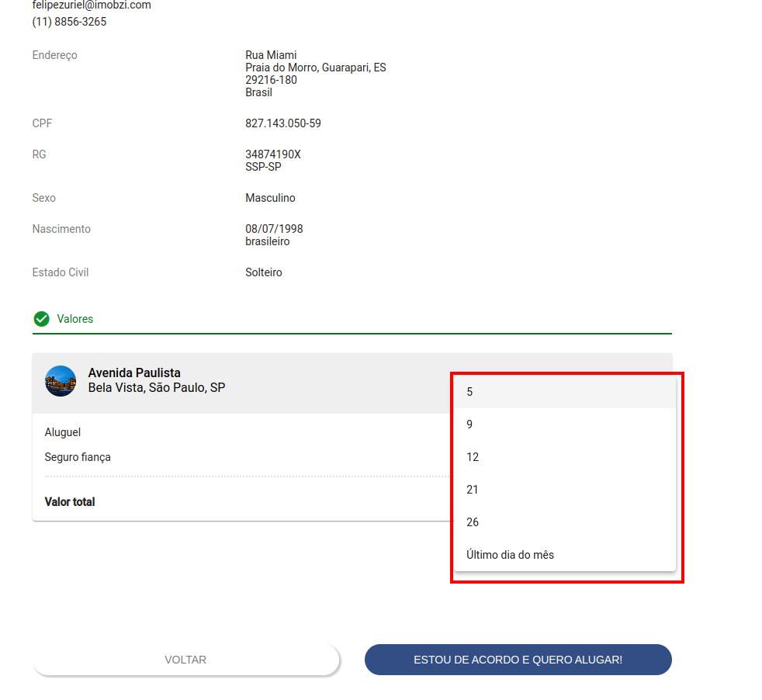Click the 'Brasil' country text
The height and width of the screenshot is (700, 762).
point(258,92)
